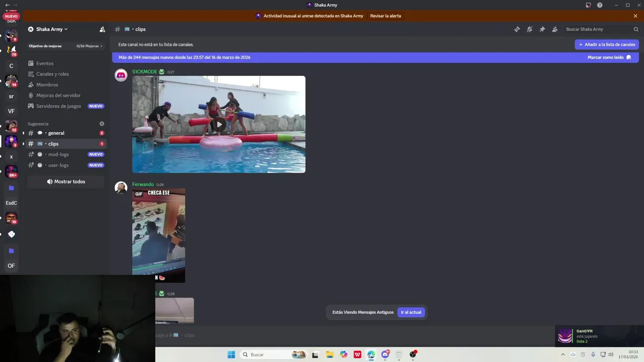Click Marcar como leído
644x362 pixels.
pyautogui.click(x=609, y=57)
